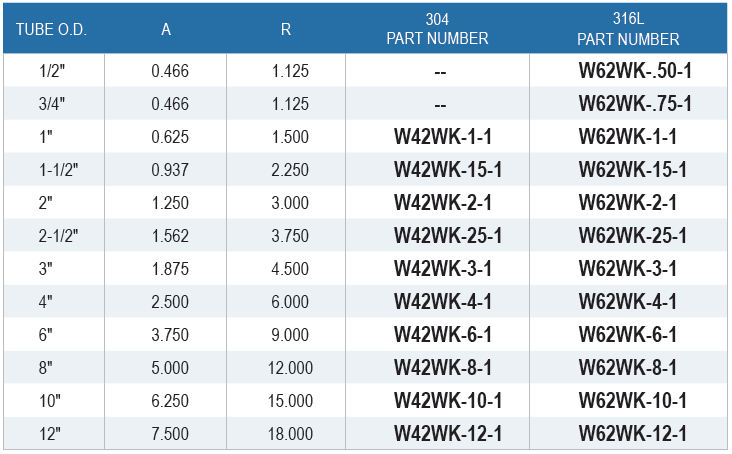Select the 2-1/2" tube O.D. cell
Screen dimensions: 732x454
pos(58,236)
